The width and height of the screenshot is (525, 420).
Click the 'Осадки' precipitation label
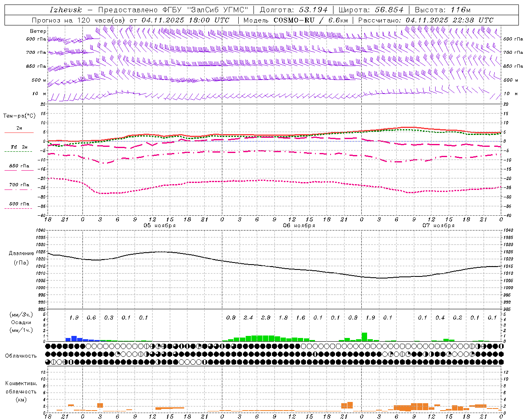tap(21, 322)
